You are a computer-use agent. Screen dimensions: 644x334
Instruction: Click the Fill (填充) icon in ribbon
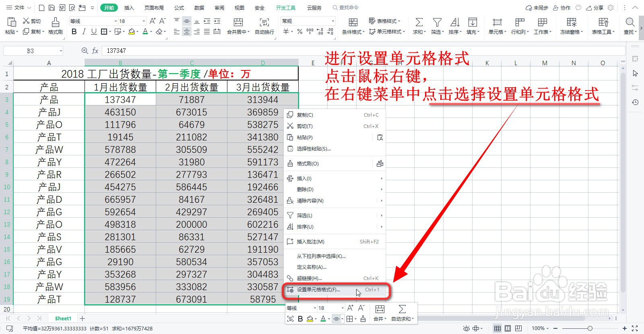473,22
